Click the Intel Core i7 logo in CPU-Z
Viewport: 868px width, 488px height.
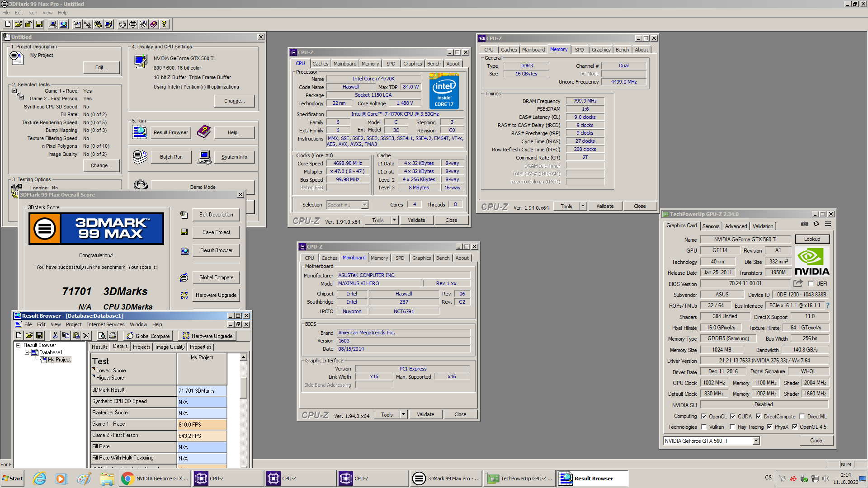(x=444, y=92)
